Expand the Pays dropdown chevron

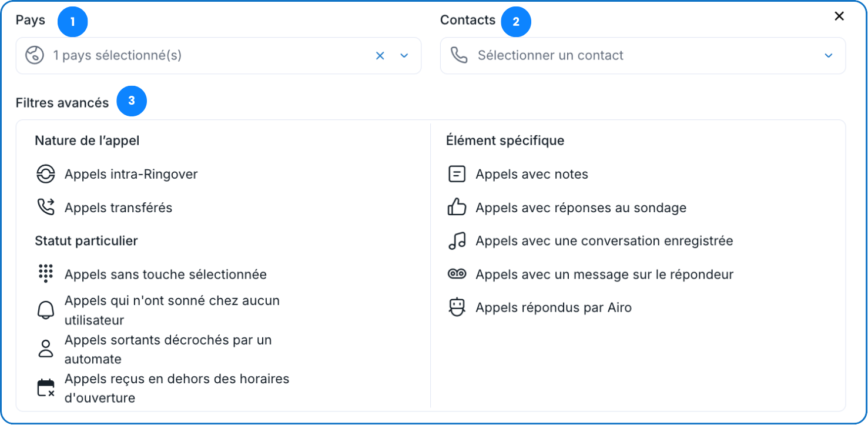[404, 56]
